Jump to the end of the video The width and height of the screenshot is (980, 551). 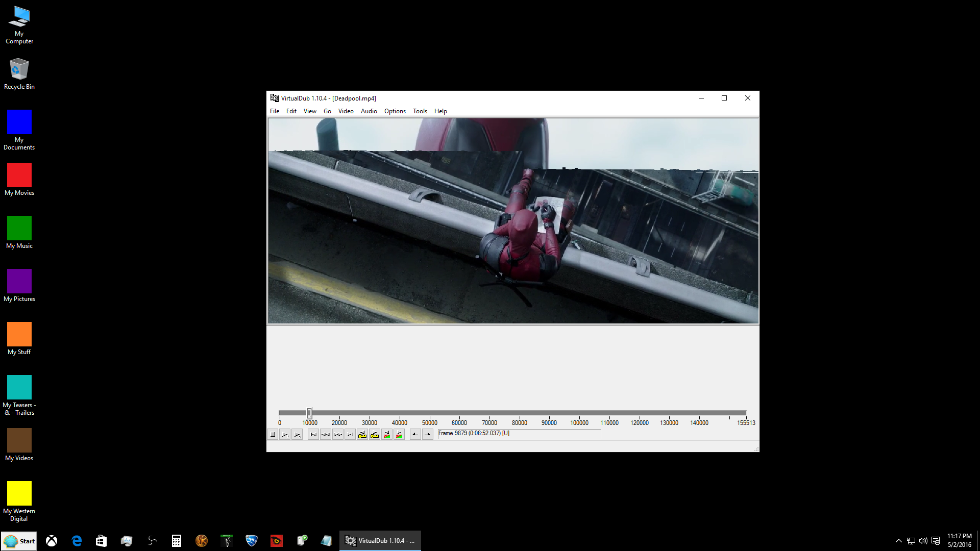click(350, 435)
